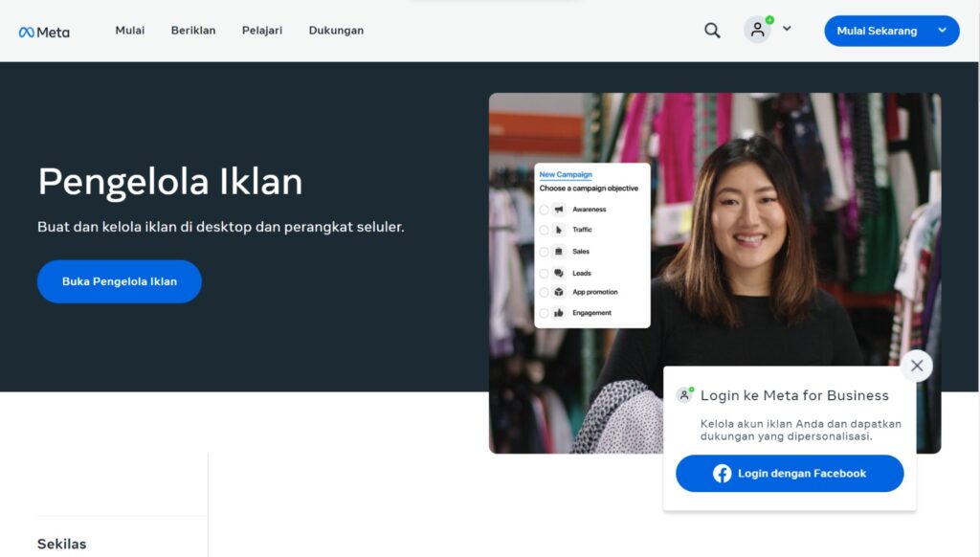Select the Awareness radio button
This screenshot has width=980, height=557.
tap(544, 209)
